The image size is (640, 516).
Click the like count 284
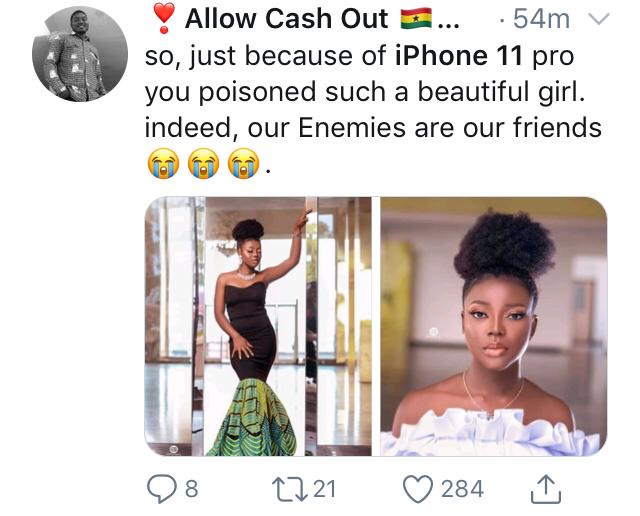(x=462, y=489)
